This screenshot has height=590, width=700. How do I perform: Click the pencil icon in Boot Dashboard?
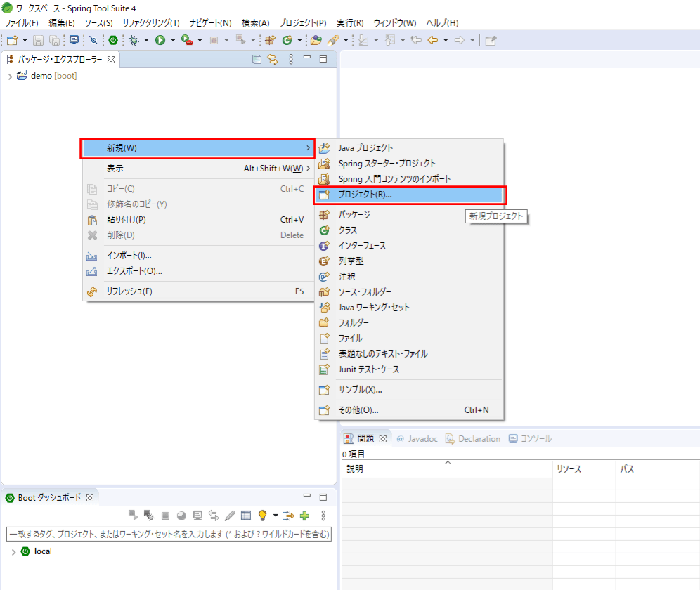pos(230,516)
